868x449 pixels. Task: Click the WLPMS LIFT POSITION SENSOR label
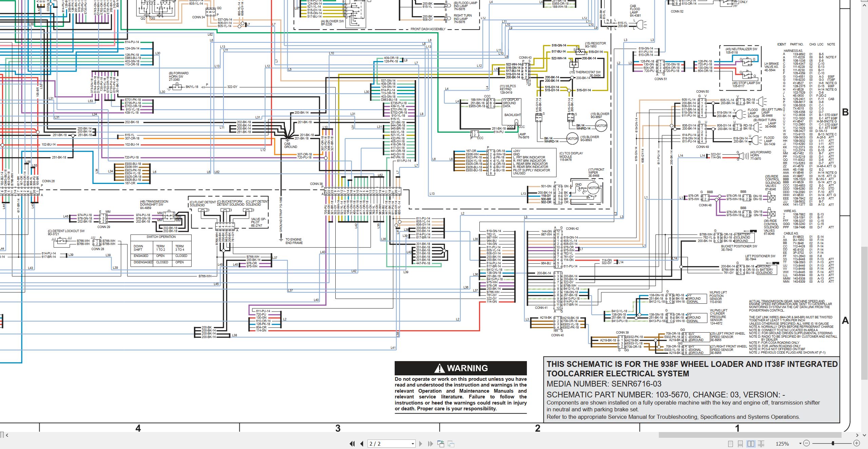point(718,297)
